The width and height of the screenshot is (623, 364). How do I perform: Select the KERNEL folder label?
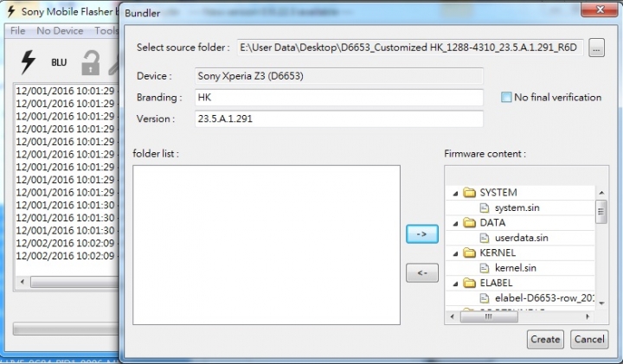point(498,252)
